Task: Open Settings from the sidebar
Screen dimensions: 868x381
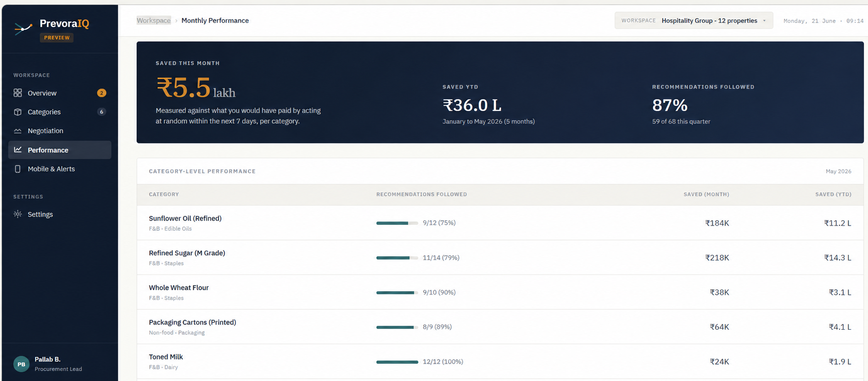Action: pos(60,214)
